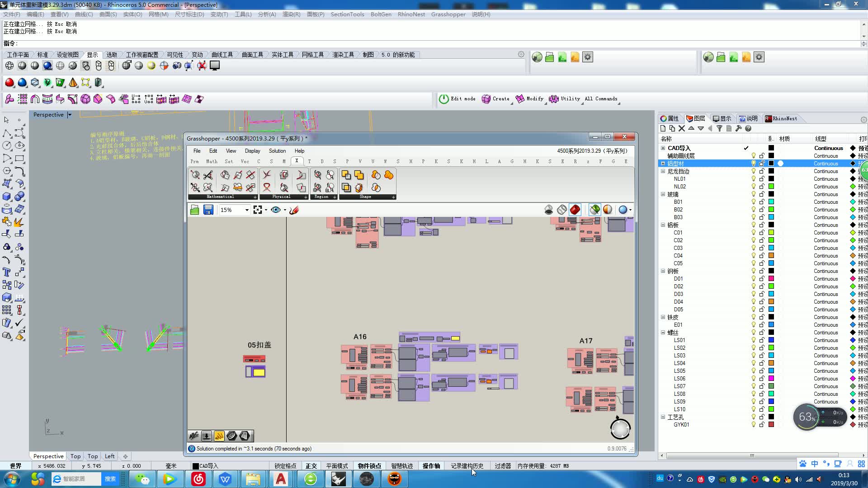Select the pointer selection tool

(6, 120)
